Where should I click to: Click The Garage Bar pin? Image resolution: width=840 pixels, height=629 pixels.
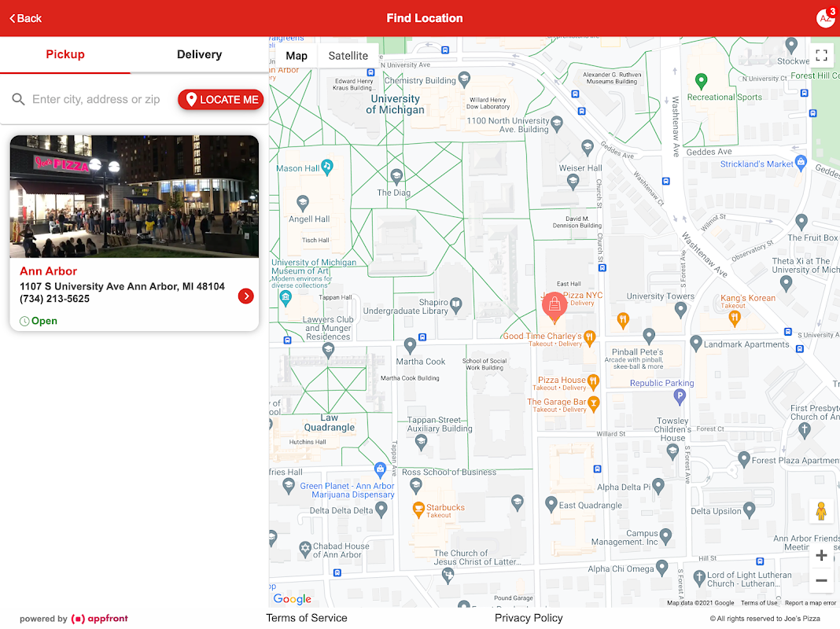(x=594, y=403)
